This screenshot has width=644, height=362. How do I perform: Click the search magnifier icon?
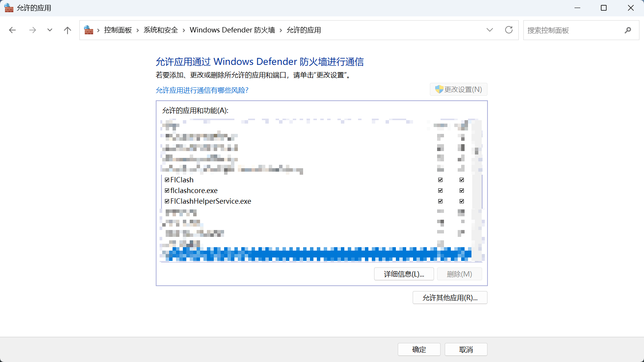628,30
